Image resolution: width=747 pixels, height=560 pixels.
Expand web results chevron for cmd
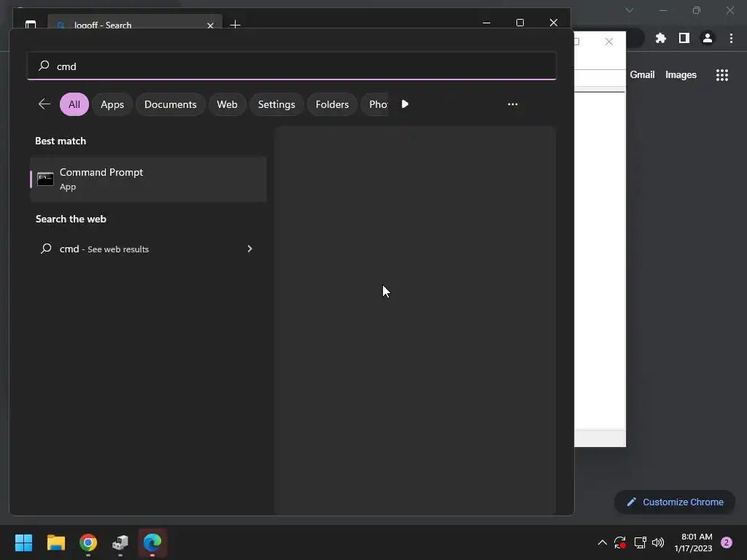[x=249, y=249]
